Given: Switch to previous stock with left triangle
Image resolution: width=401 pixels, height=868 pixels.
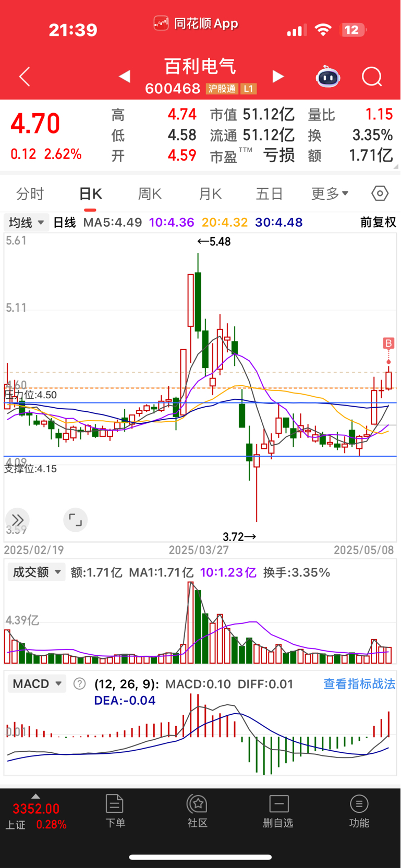Looking at the screenshot, I should [124, 77].
